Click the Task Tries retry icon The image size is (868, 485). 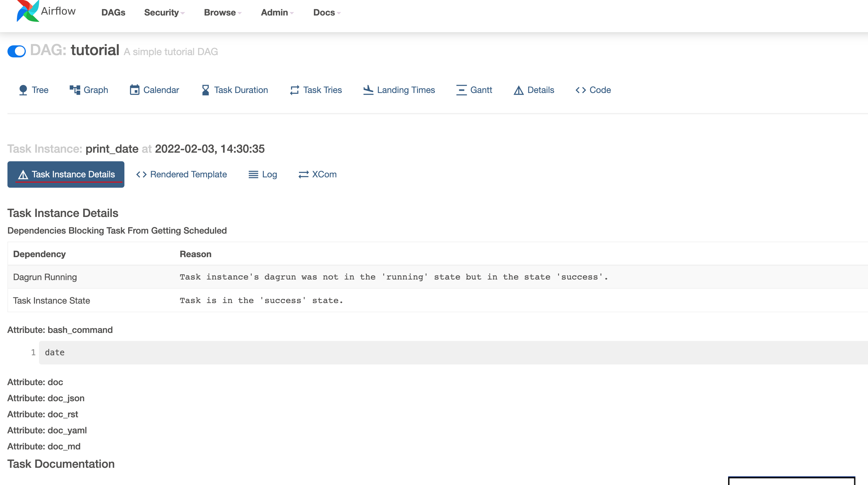pyautogui.click(x=294, y=90)
